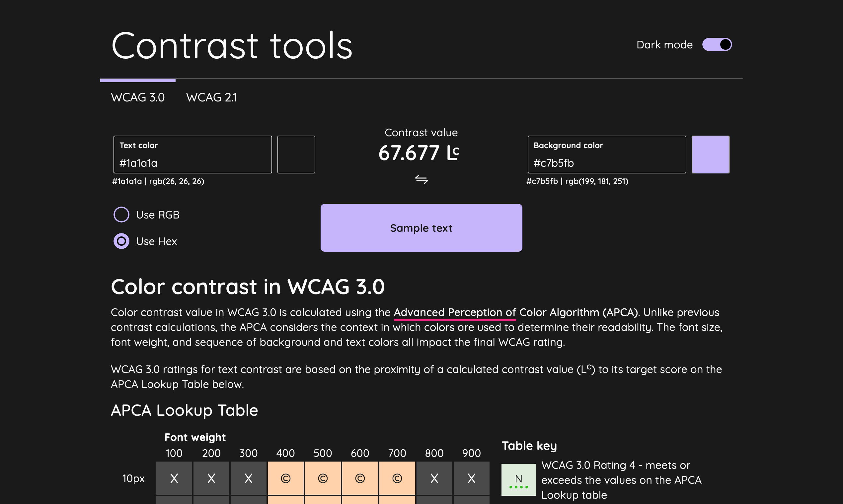Click the dark text color preview swatch

pos(296,154)
